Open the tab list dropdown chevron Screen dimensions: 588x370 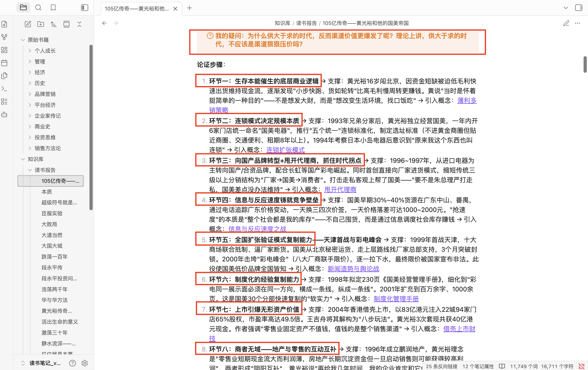pos(566,8)
